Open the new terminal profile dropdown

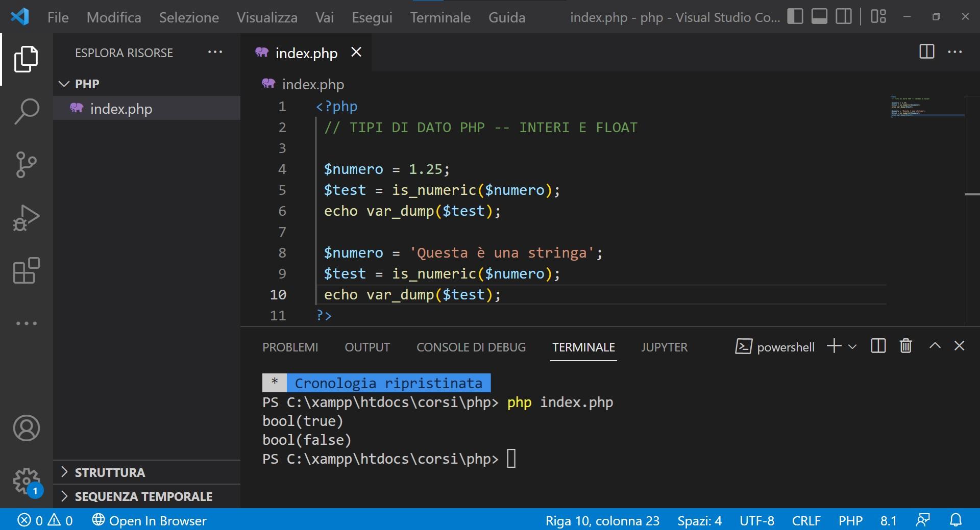pyautogui.click(x=852, y=347)
